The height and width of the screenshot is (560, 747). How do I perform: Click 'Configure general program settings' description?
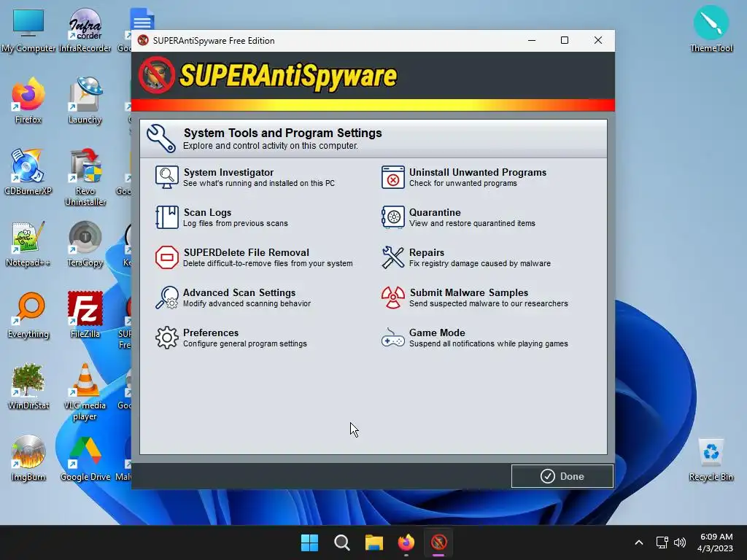pyautogui.click(x=245, y=343)
